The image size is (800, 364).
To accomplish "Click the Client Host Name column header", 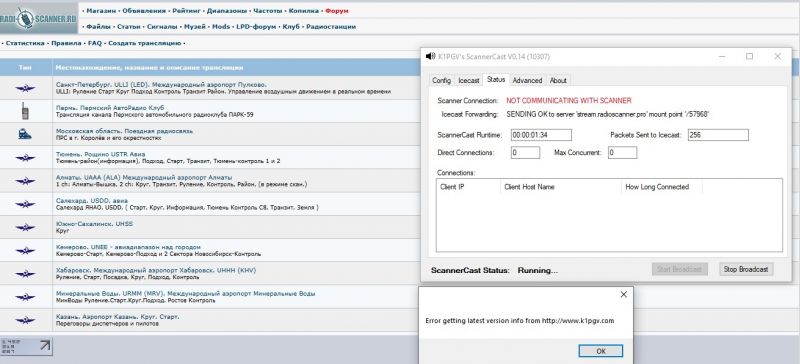I will click(x=561, y=187).
